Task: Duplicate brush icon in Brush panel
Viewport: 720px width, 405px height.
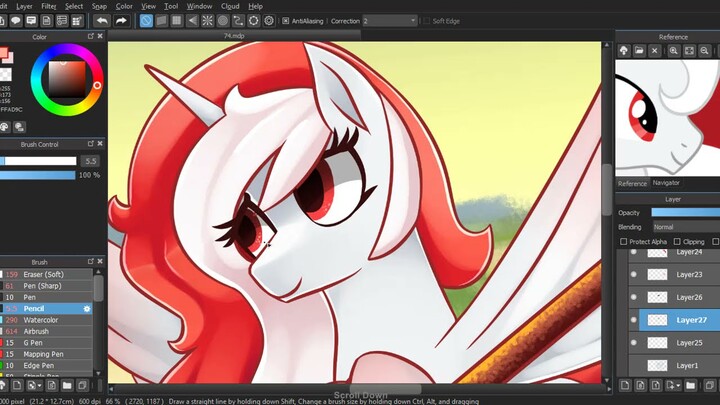Action: [82, 385]
